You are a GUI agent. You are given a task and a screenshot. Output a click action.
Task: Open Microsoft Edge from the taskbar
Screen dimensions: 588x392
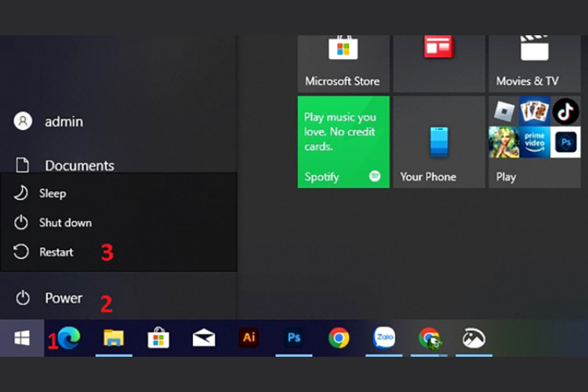click(x=69, y=338)
